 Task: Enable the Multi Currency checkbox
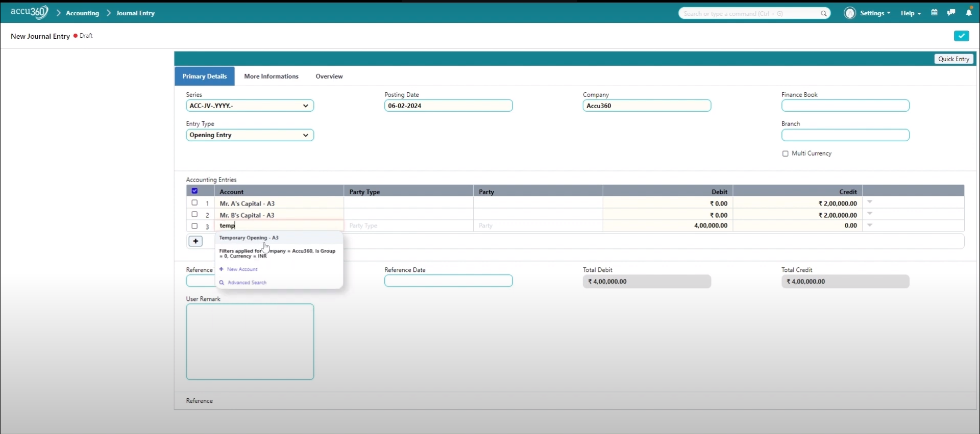(x=785, y=154)
